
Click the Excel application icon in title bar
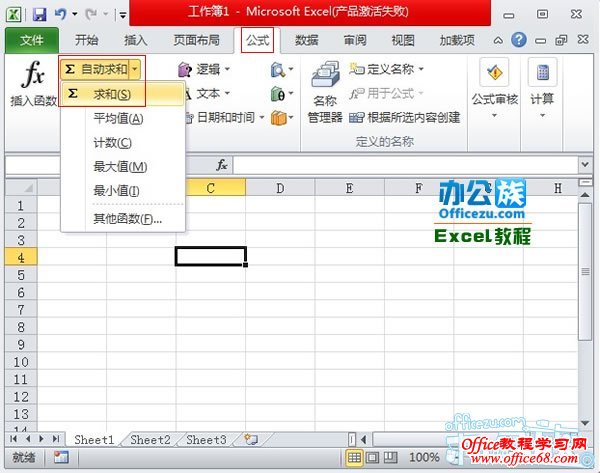point(13,15)
